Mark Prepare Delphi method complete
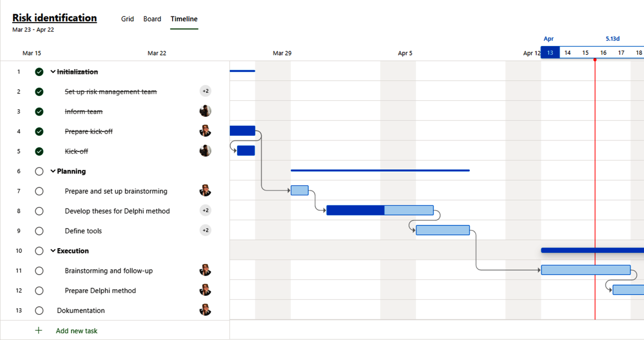 [39, 290]
